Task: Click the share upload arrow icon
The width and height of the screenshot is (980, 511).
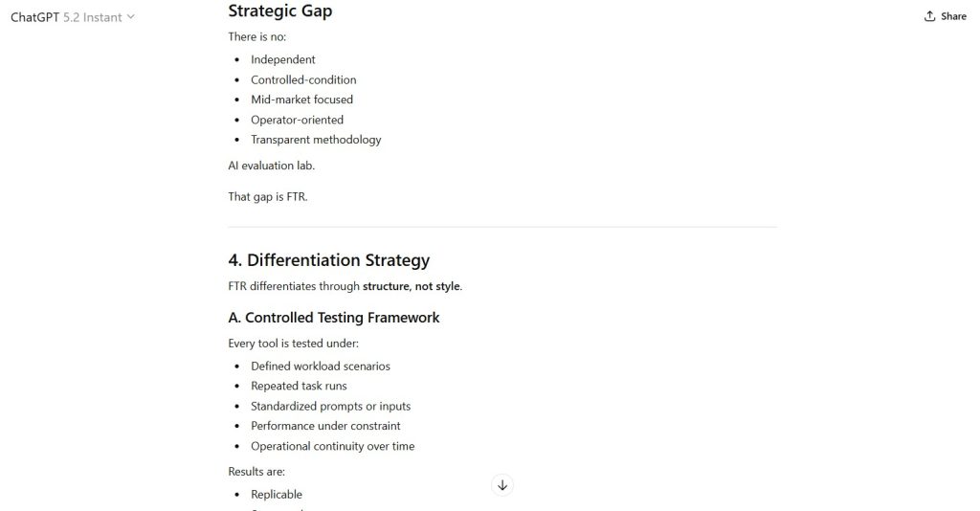Action: point(929,16)
